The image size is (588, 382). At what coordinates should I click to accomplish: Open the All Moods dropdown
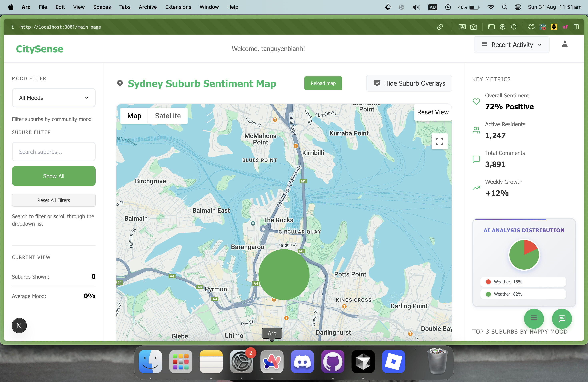point(54,98)
